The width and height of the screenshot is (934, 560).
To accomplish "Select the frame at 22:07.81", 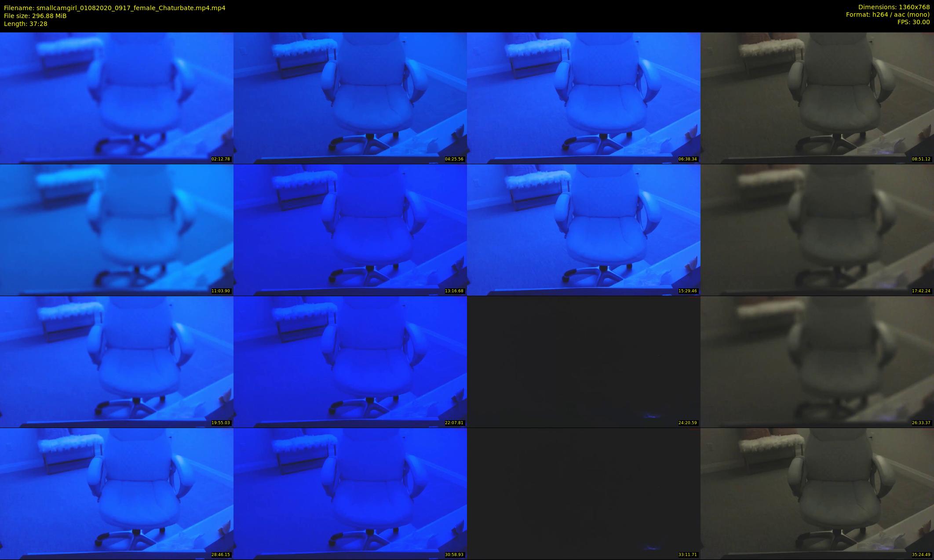I will point(350,361).
